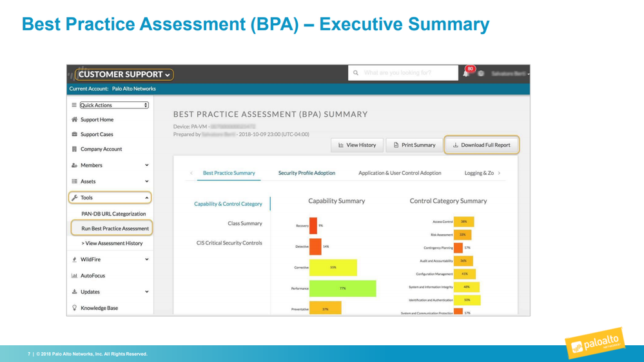Click the Assets list icon

[x=74, y=181]
